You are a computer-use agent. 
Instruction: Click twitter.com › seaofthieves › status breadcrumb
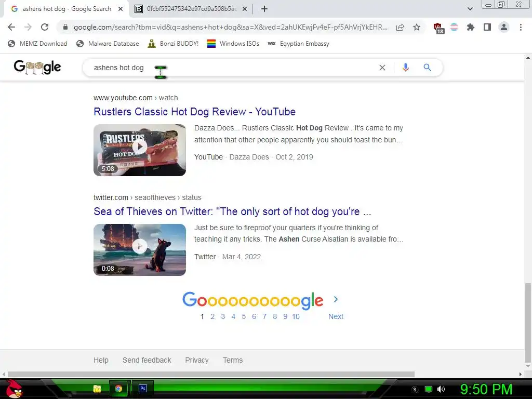point(148,197)
